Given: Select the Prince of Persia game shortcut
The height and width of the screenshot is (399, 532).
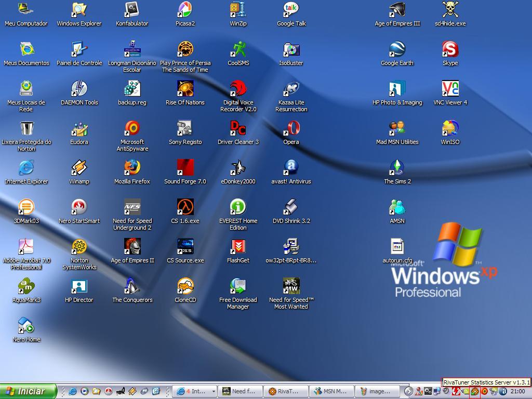Looking at the screenshot, I should [x=185, y=49].
